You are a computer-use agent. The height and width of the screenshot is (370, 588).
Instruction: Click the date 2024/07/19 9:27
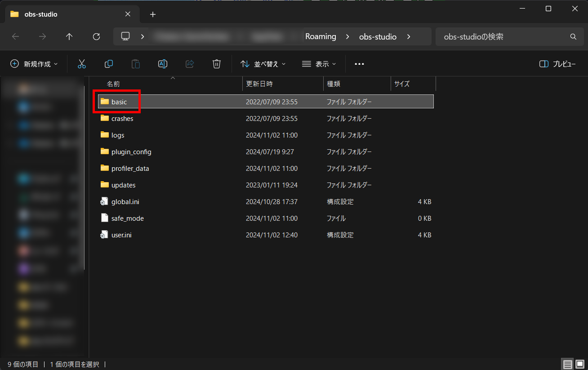(270, 152)
